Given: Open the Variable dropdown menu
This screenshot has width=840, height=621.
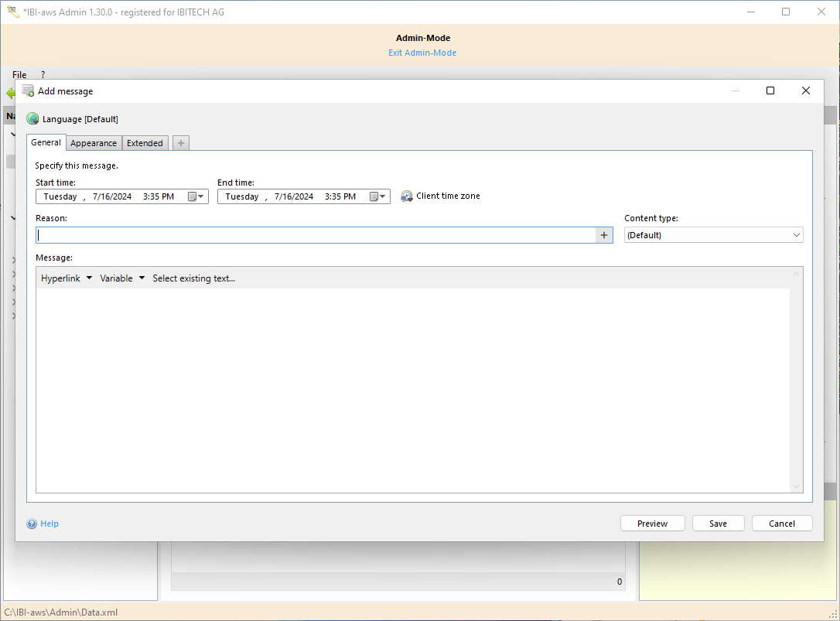Looking at the screenshot, I should coord(122,278).
